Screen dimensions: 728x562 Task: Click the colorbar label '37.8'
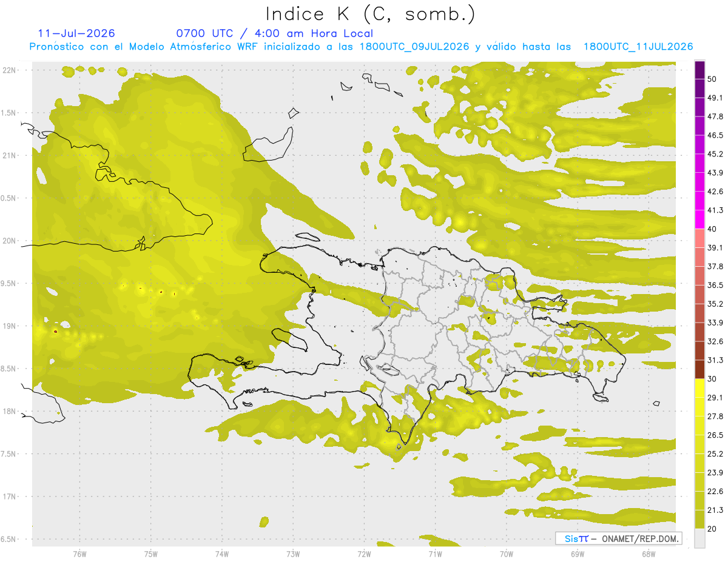tap(715, 266)
